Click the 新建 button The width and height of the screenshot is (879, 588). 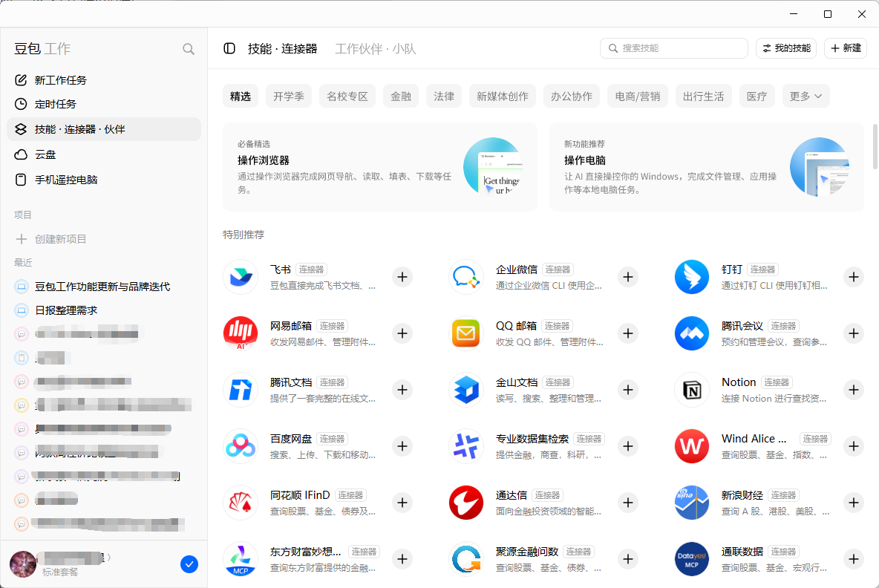tap(846, 48)
